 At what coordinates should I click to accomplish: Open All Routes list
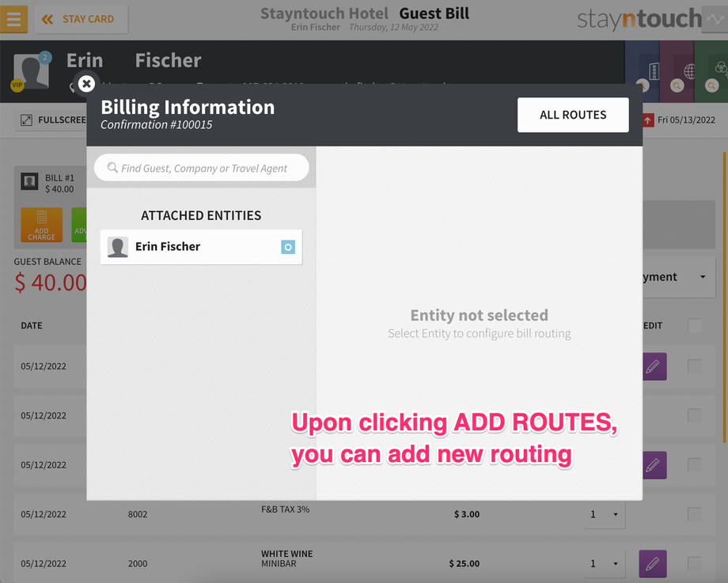[573, 115]
